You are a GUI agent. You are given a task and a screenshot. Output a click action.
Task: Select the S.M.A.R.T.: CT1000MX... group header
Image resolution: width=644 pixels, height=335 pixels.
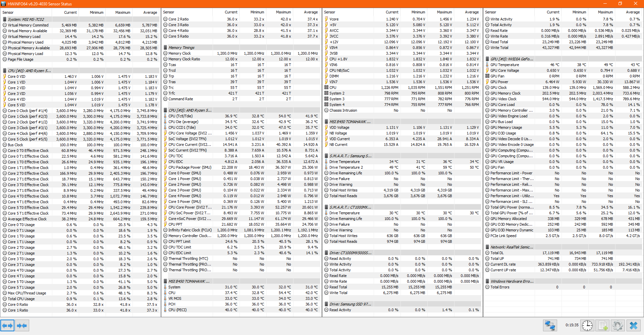[402, 207]
